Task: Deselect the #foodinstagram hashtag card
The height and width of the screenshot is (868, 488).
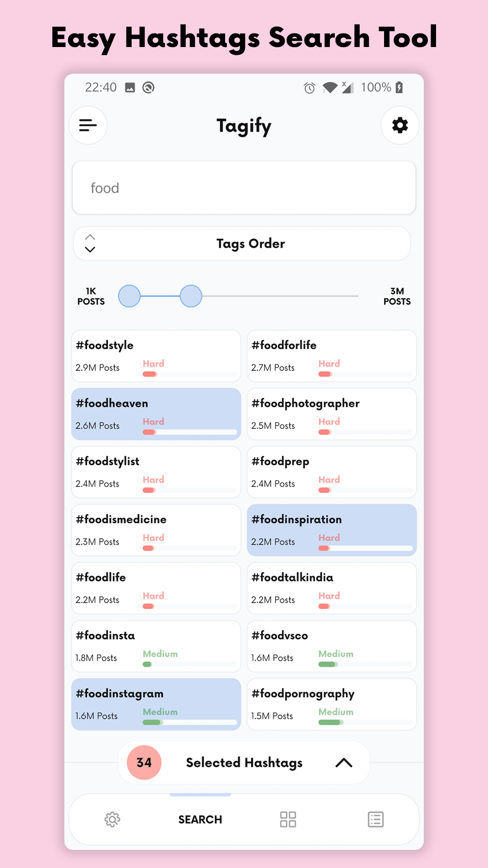Action: pos(156,704)
